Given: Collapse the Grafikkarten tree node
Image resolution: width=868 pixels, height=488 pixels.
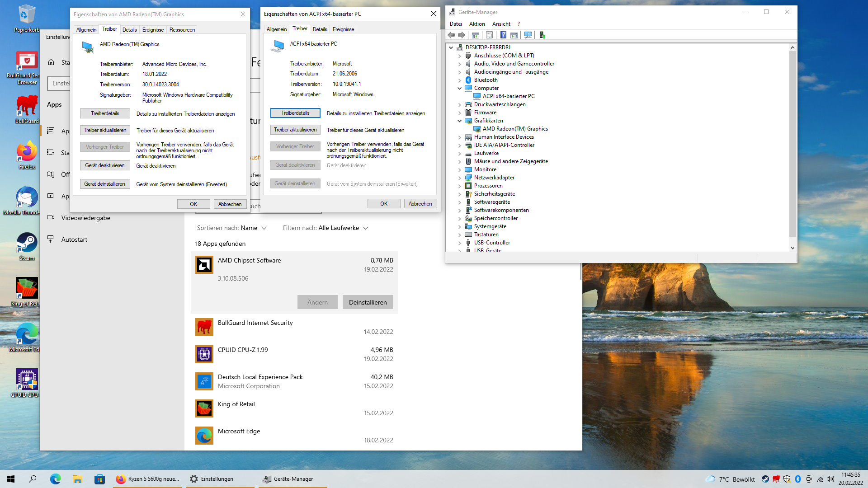Looking at the screenshot, I should pos(460,121).
